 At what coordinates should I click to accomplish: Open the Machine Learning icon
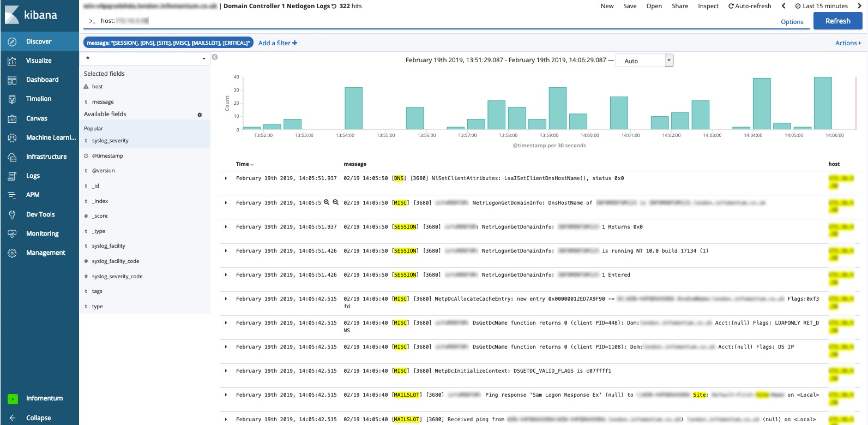pyautogui.click(x=12, y=137)
